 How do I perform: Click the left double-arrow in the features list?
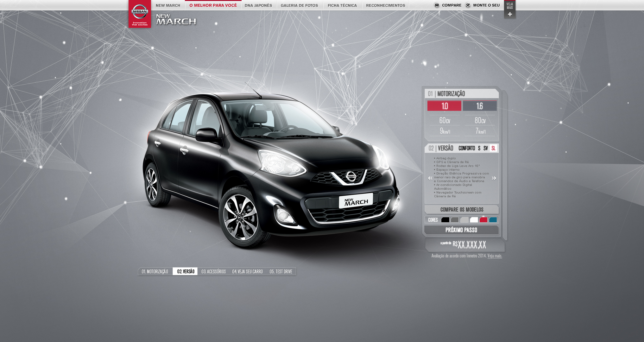[x=430, y=178]
